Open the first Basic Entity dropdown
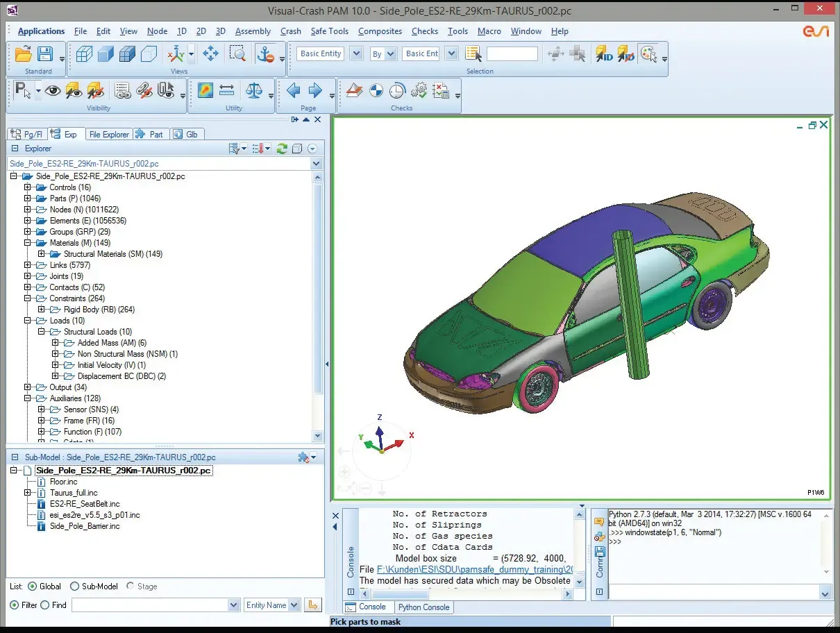This screenshot has height=633, width=840. (x=356, y=53)
